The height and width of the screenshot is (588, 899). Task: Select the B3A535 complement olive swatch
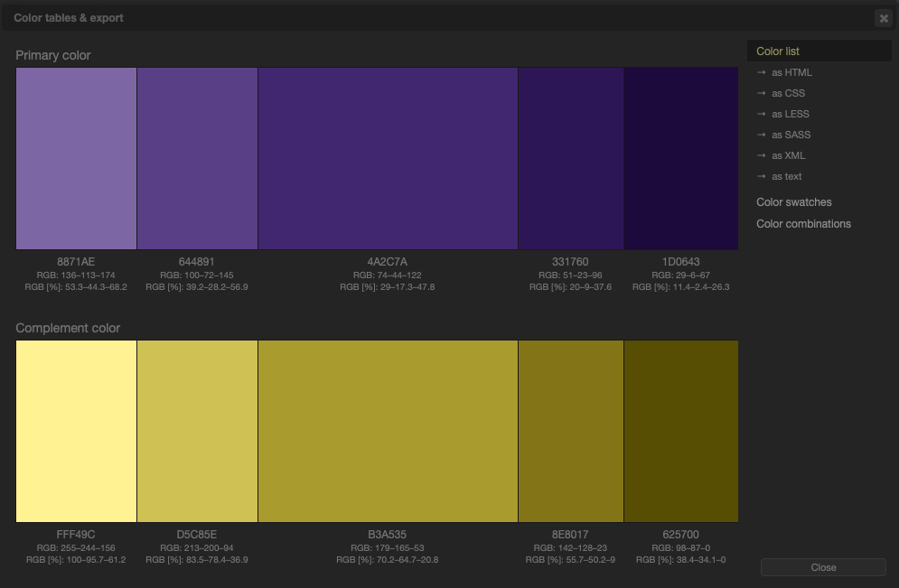(389, 431)
